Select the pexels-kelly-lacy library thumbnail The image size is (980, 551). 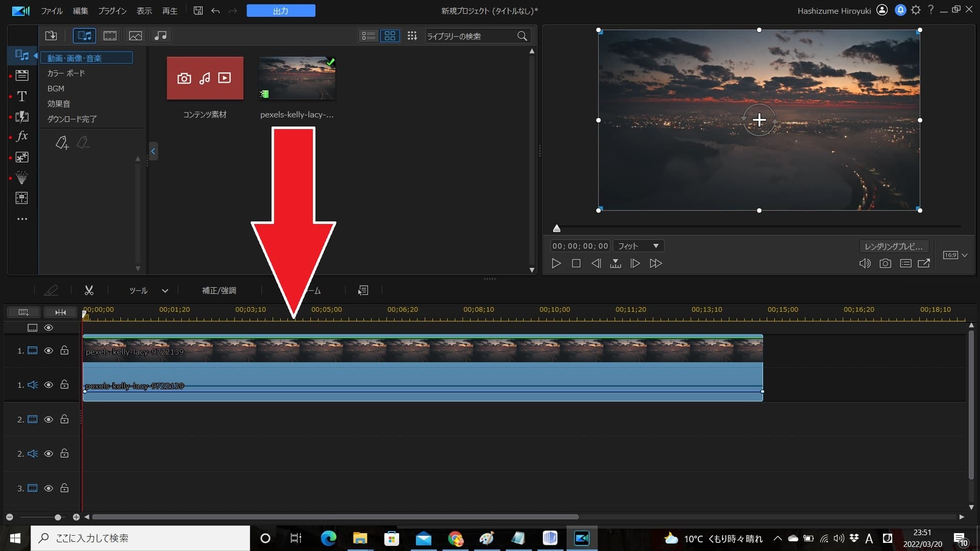(297, 78)
